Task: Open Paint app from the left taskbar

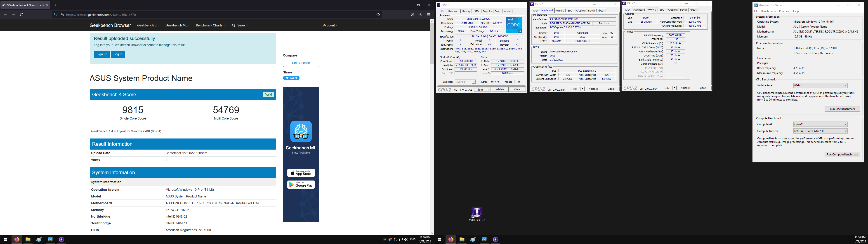Action: (x=39, y=240)
